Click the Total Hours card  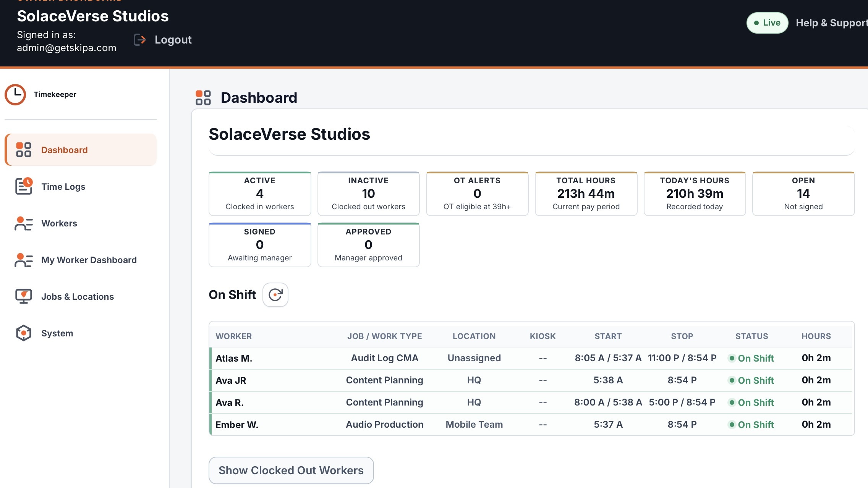click(586, 194)
